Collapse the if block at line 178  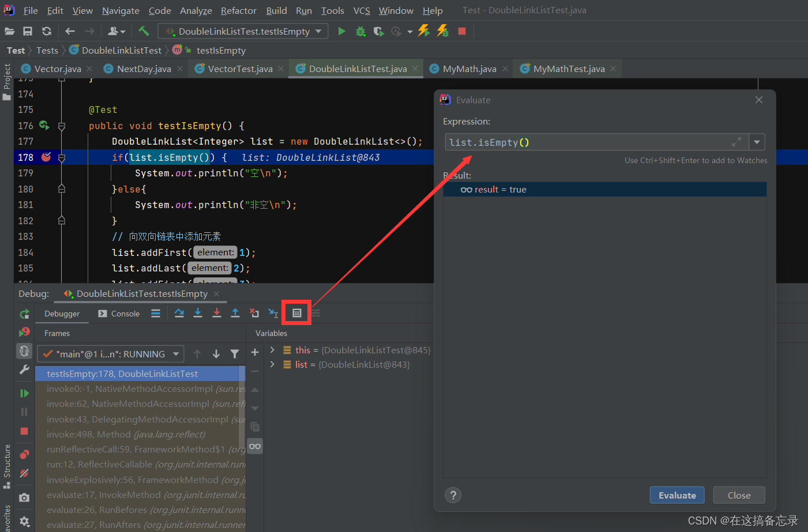coord(62,157)
